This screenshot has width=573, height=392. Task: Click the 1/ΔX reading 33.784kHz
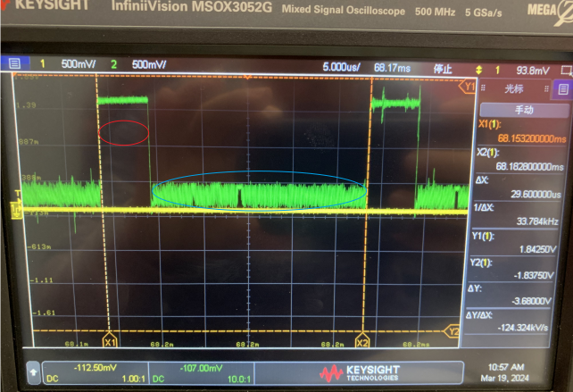coord(537,221)
